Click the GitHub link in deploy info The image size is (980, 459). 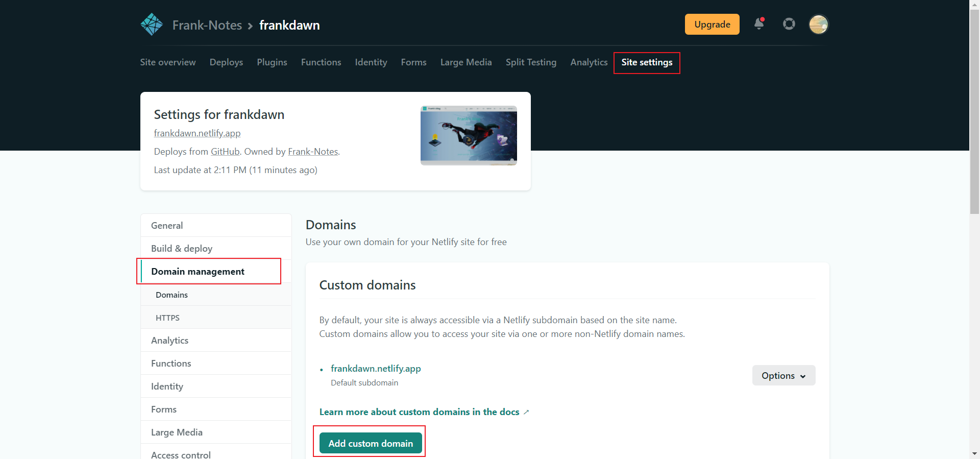(225, 152)
